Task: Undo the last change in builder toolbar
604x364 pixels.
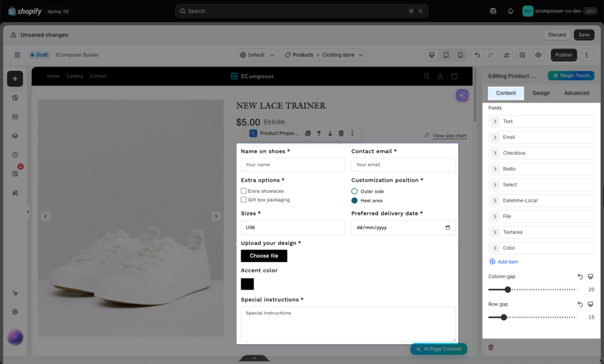Action: point(477,55)
